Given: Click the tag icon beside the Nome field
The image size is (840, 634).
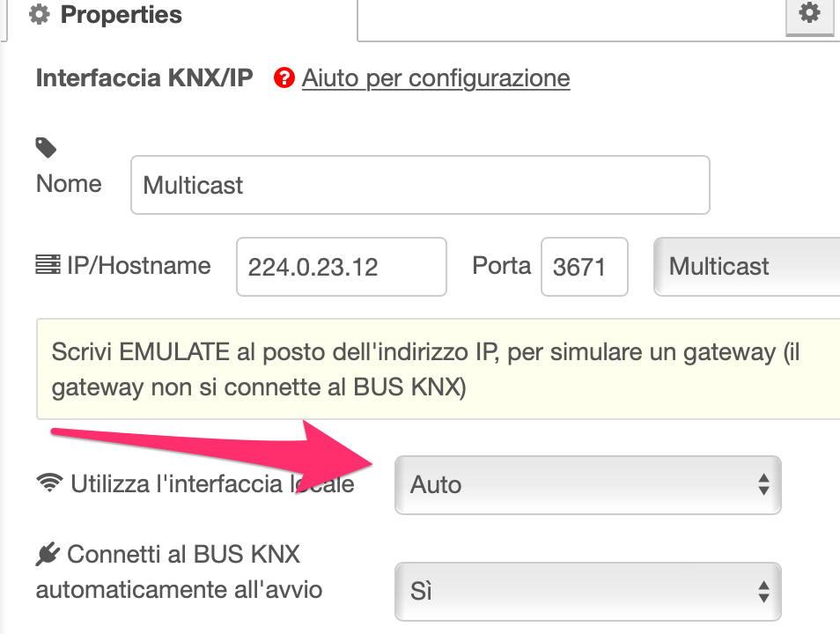Looking at the screenshot, I should (x=45, y=148).
